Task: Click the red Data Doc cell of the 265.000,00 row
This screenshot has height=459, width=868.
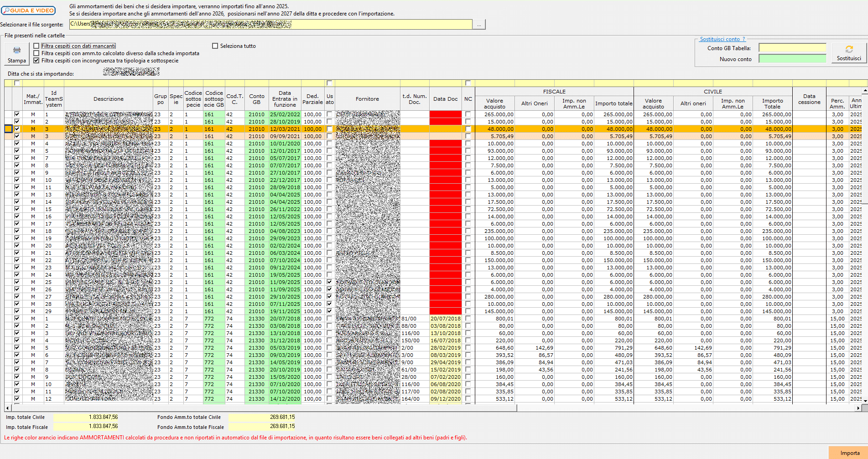Action: 446,114
